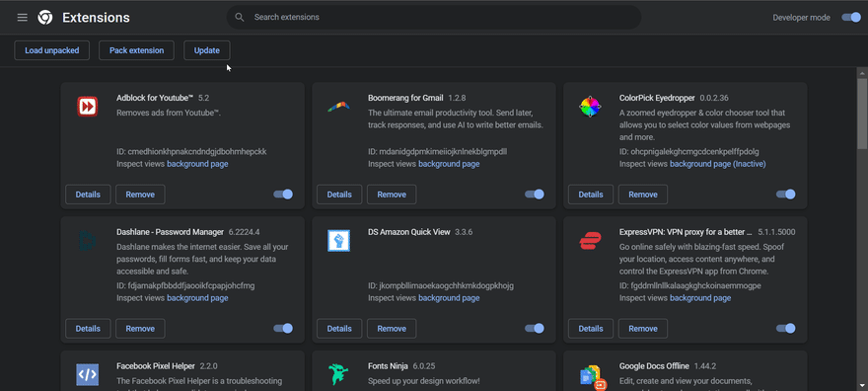This screenshot has height=391, width=868.
Task: Click the Facebook Pixel Helper code icon
Action: (88, 375)
